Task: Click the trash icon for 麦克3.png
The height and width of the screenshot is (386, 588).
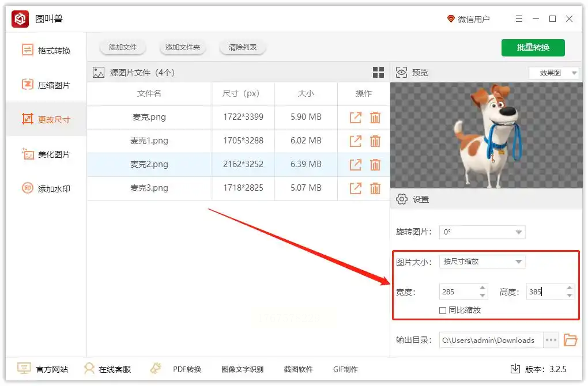Action: (375, 188)
